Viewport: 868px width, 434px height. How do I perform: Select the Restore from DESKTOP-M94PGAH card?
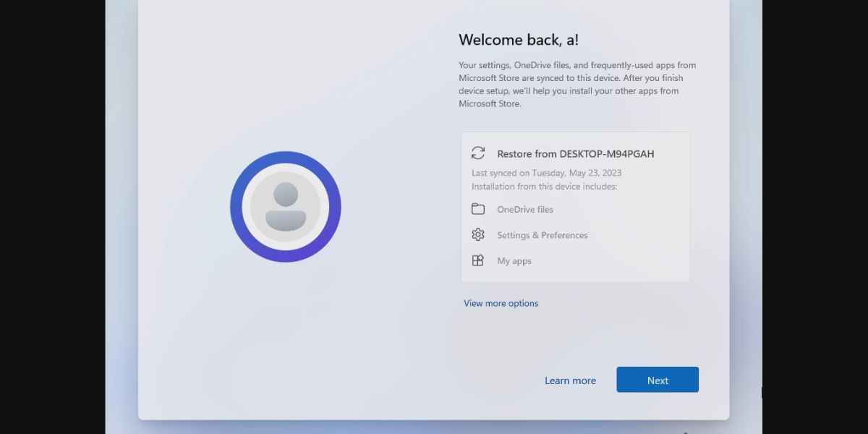[x=575, y=206]
